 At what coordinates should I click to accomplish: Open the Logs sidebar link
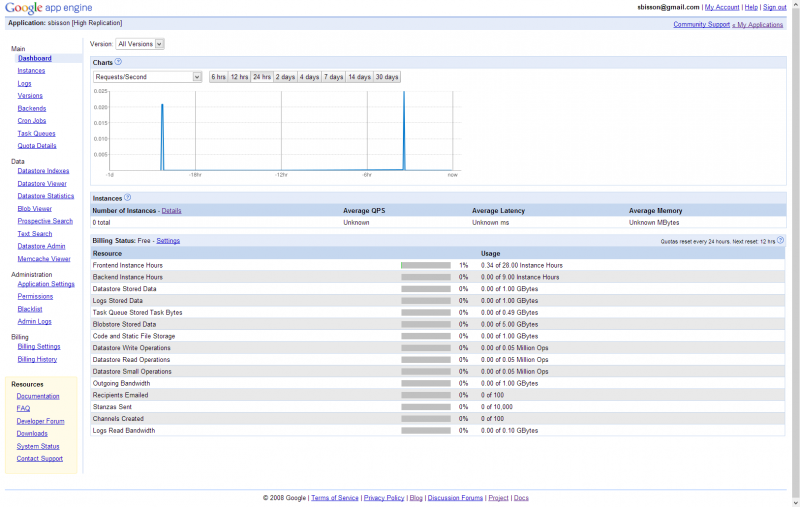click(24, 83)
